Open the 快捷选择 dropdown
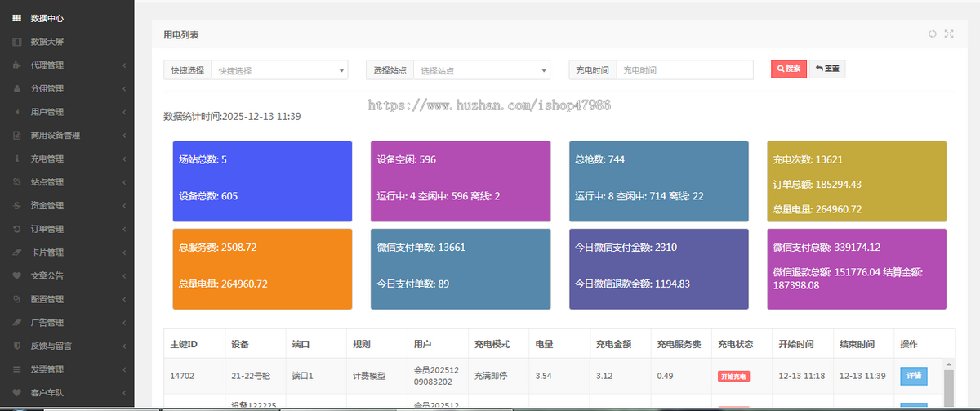 (279, 70)
